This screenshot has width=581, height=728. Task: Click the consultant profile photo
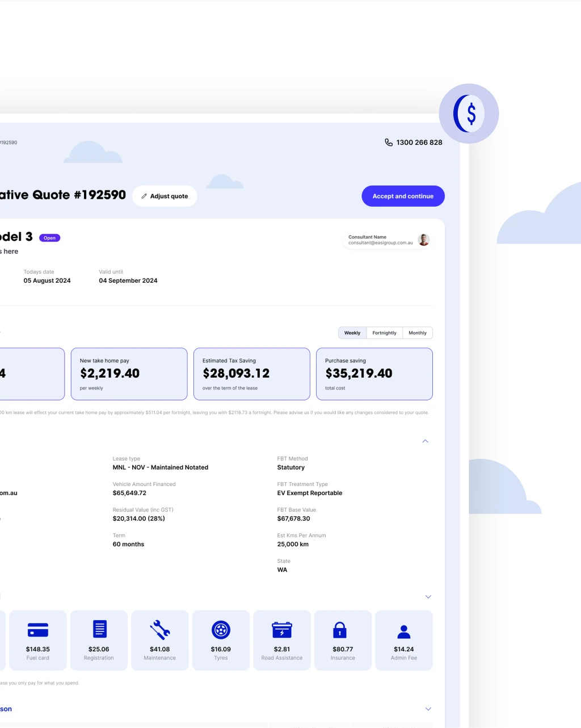point(424,240)
